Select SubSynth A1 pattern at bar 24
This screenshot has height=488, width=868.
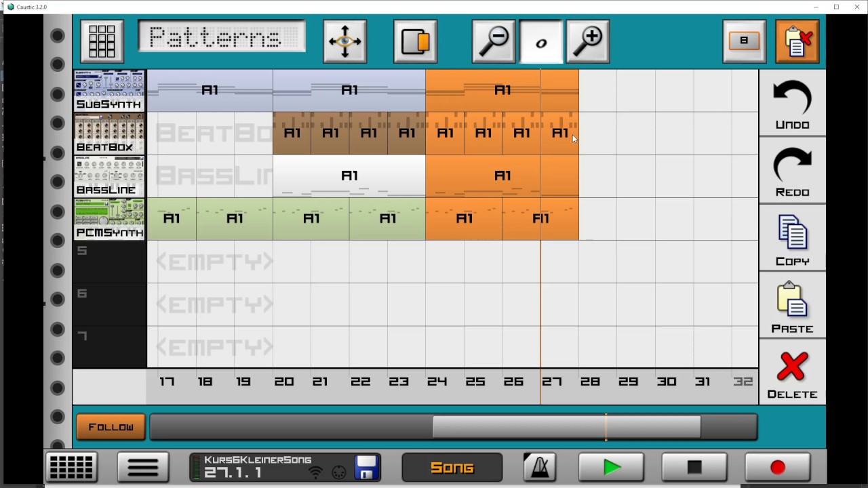pyautogui.click(x=502, y=90)
